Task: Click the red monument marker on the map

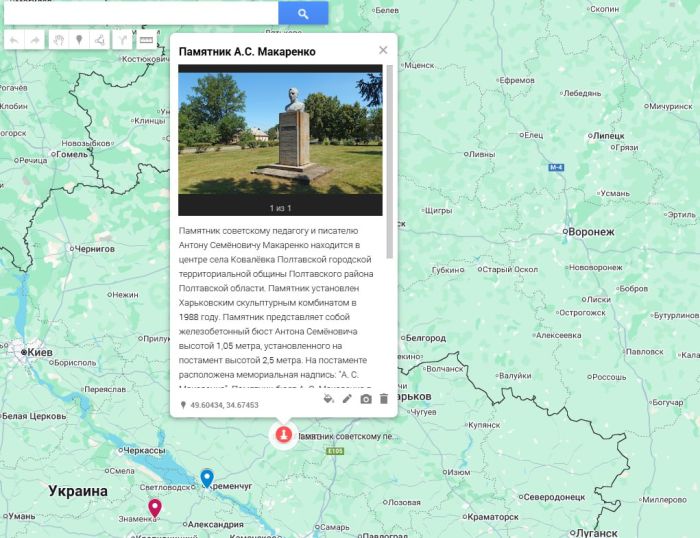Action: [x=283, y=435]
